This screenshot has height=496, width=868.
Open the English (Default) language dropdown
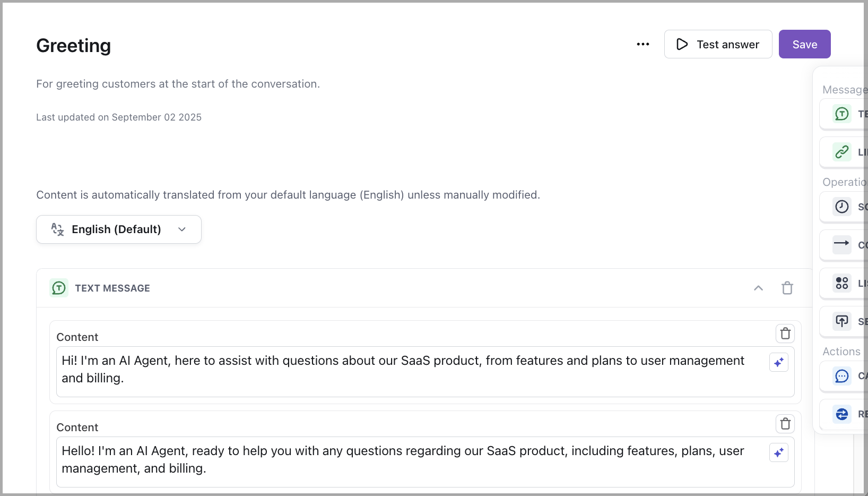tap(118, 229)
